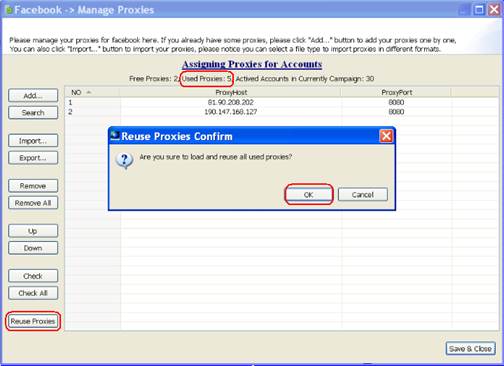Select proxy host 190.147.168.127
This screenshot has width=504, height=366.
tap(231, 112)
